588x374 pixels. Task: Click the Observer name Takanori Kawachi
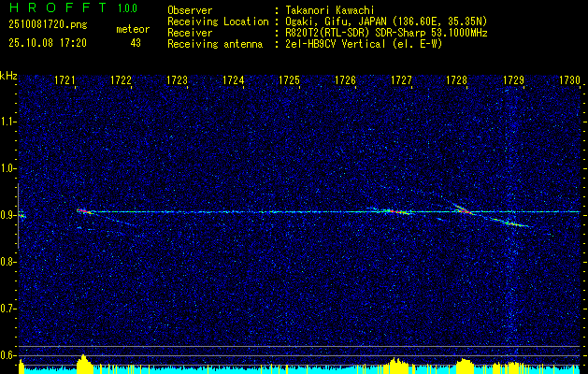[x=330, y=10]
